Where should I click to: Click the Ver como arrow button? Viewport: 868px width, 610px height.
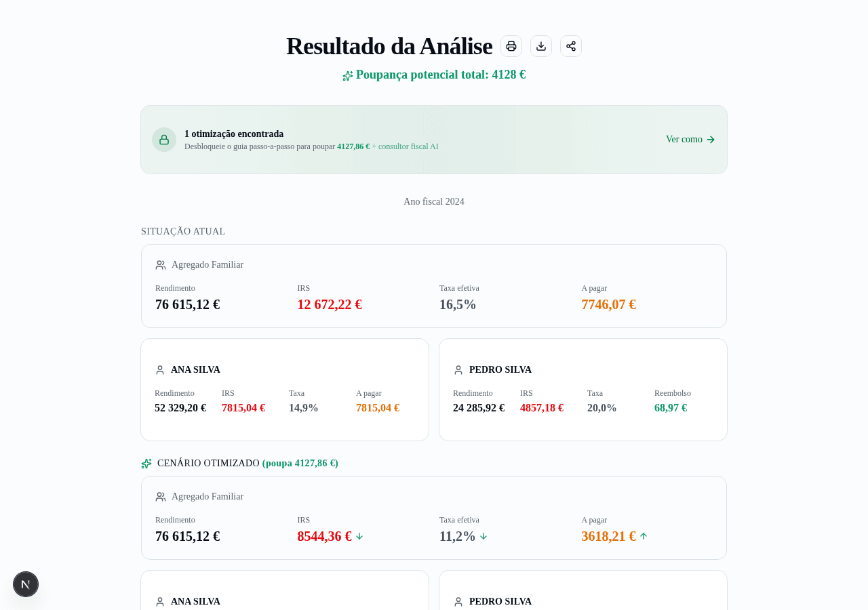click(x=689, y=140)
